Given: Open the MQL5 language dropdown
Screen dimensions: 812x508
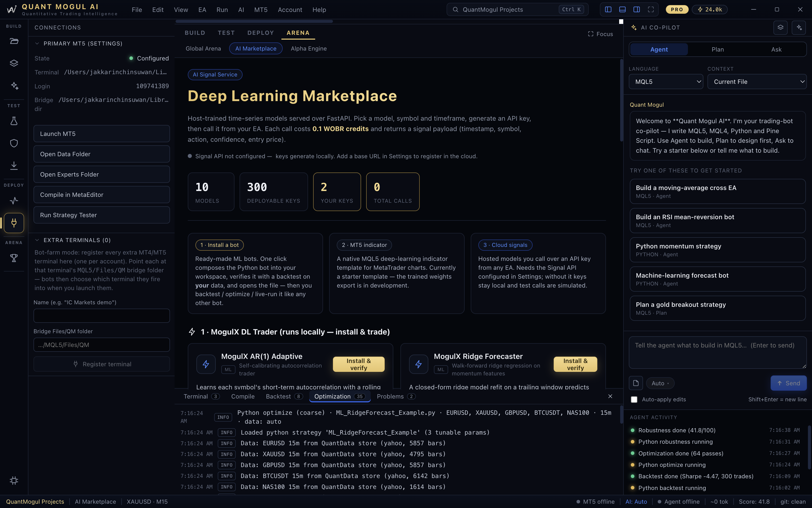Looking at the screenshot, I should tap(666, 82).
